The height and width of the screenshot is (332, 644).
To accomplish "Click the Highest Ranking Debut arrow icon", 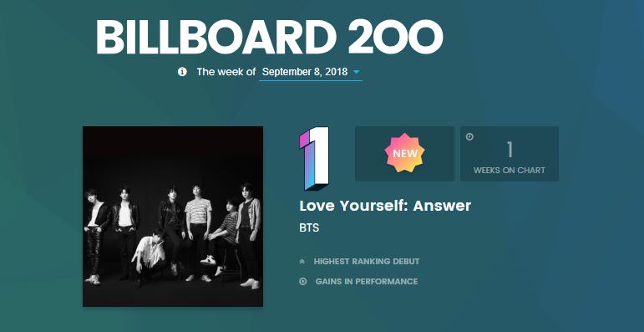I will click(x=302, y=262).
